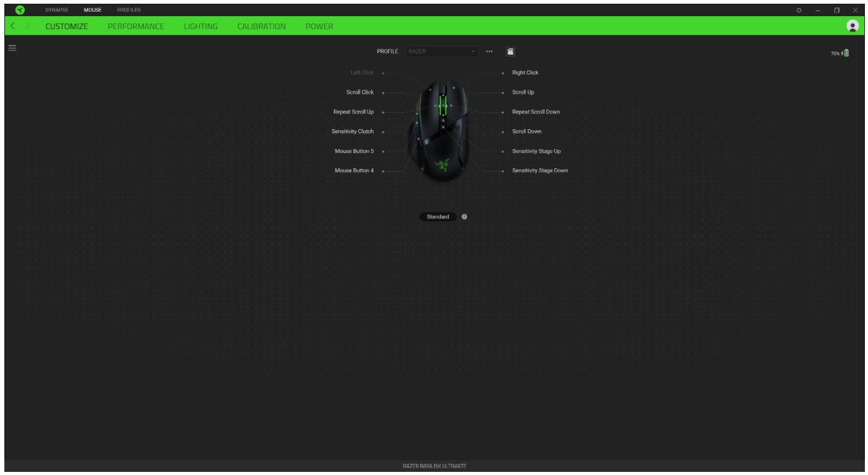Select Mouse Button 4 assignment
The height and width of the screenshot is (475, 868).
pos(355,170)
